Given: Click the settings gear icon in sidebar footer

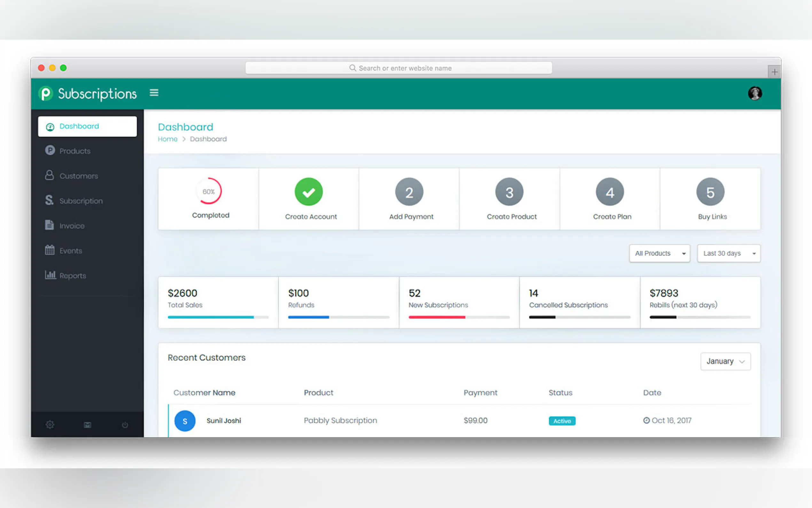Looking at the screenshot, I should pyautogui.click(x=50, y=425).
